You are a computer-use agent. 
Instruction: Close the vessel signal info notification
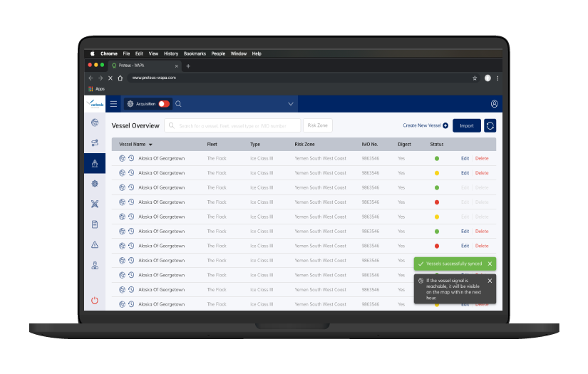[490, 281]
